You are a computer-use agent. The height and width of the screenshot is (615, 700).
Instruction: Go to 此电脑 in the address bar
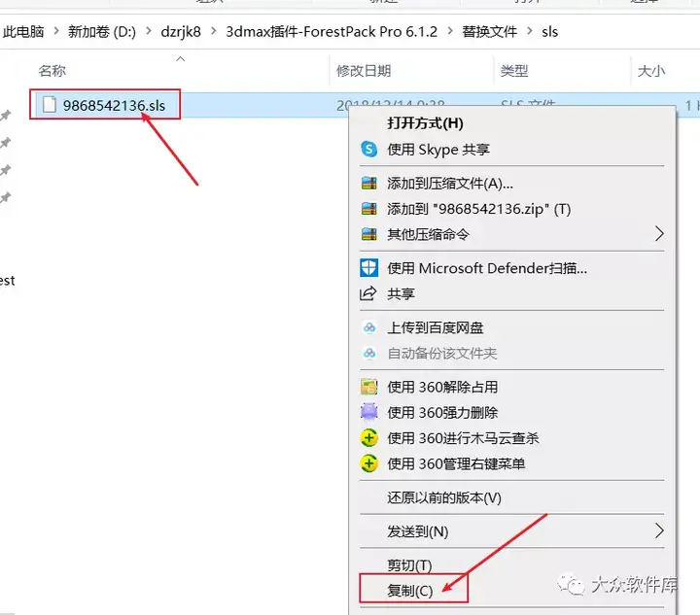(x=23, y=32)
